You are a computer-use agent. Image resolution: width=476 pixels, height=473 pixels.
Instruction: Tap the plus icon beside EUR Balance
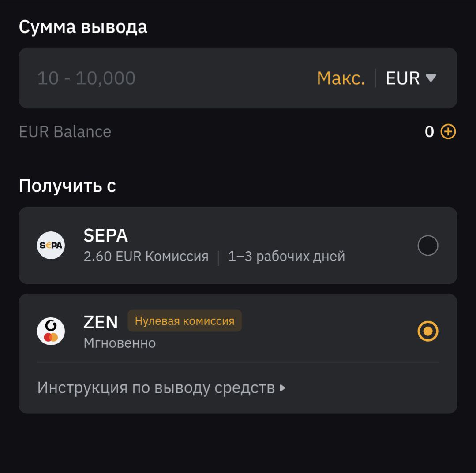click(448, 132)
